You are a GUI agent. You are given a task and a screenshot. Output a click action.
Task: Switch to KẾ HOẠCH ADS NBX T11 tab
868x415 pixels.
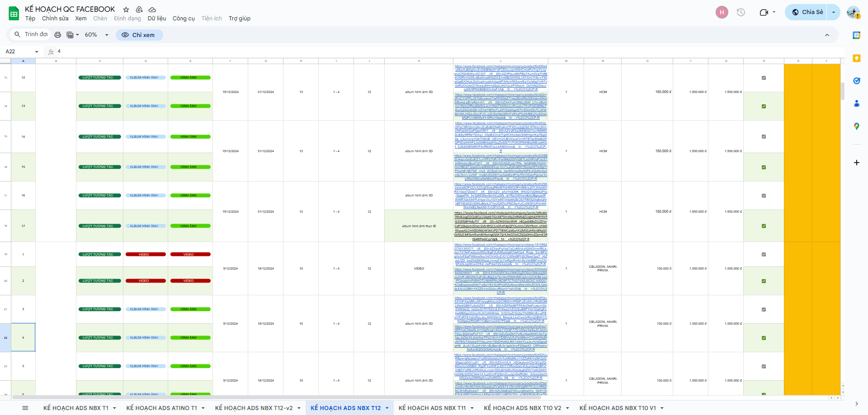coord(432,408)
